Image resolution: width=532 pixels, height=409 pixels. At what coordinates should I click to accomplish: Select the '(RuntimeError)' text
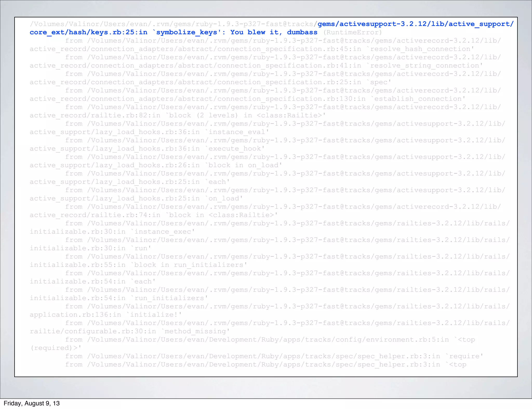coord(353,32)
